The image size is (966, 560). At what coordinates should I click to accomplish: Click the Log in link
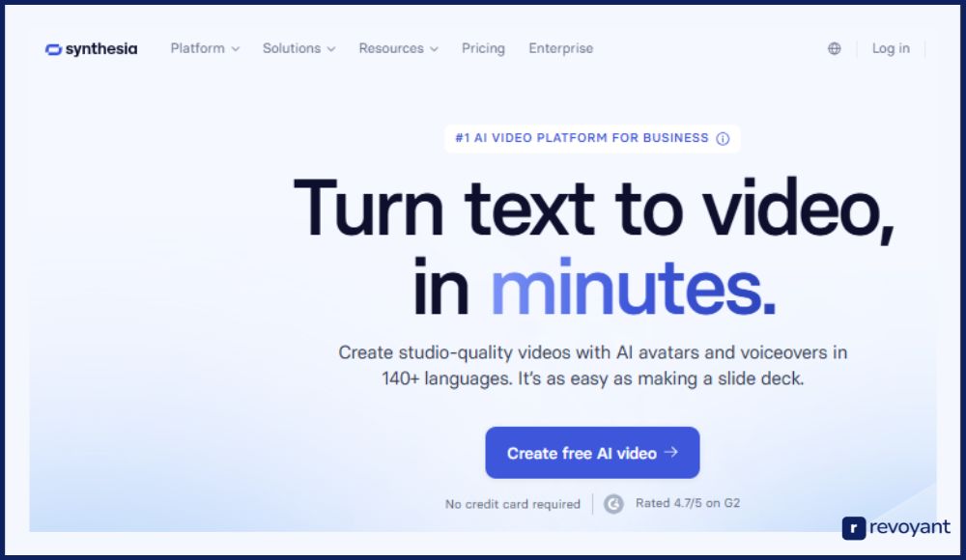point(891,48)
